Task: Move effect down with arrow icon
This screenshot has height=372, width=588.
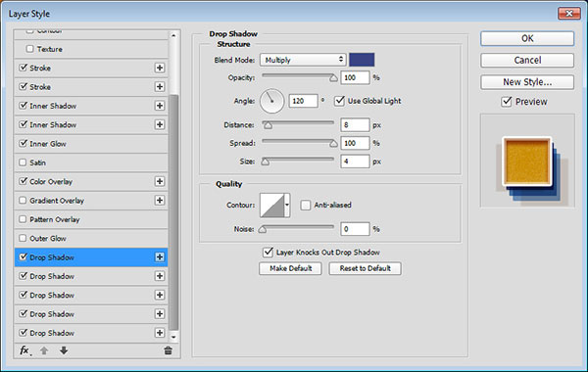Action: pyautogui.click(x=64, y=350)
